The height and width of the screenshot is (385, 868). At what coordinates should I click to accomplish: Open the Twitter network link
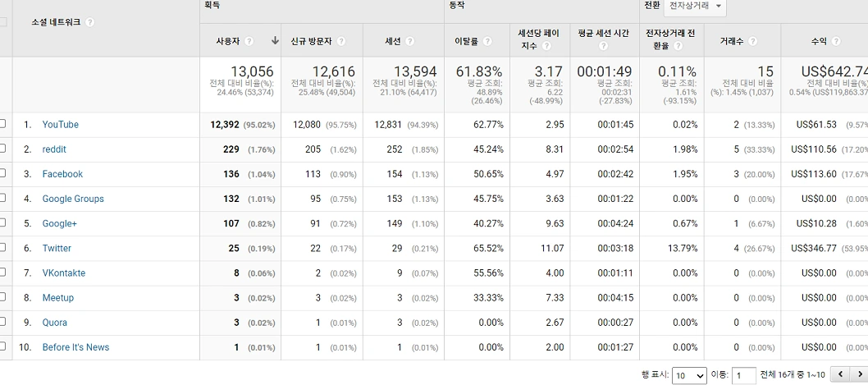57,248
